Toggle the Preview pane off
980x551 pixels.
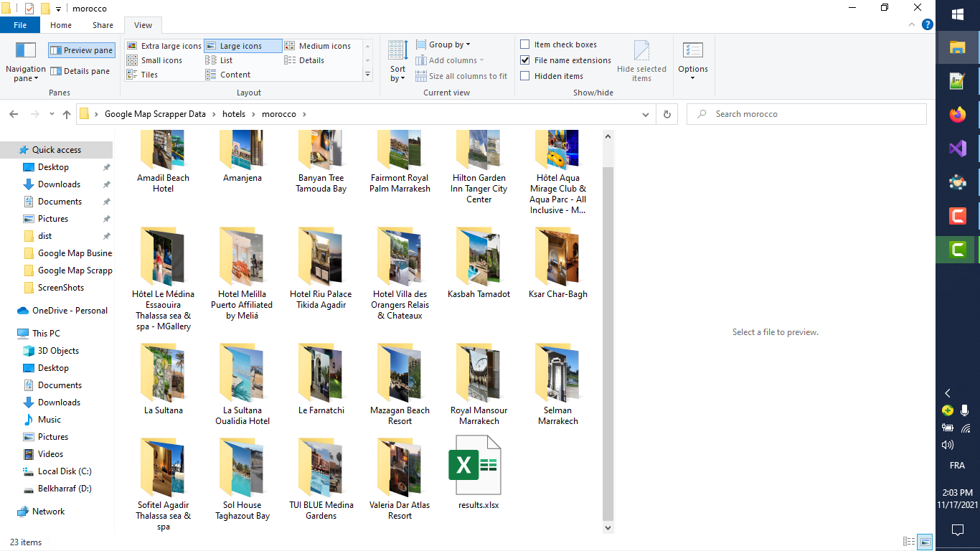tap(82, 50)
